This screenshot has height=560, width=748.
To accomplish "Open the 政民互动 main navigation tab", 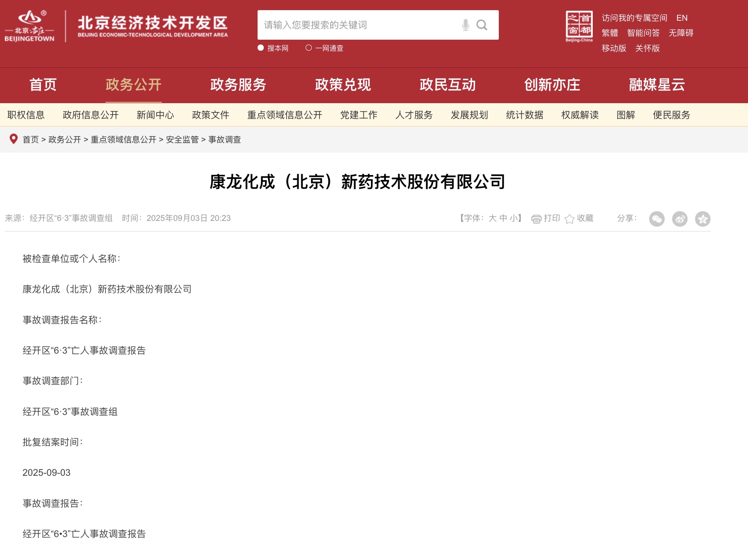I will tap(448, 85).
